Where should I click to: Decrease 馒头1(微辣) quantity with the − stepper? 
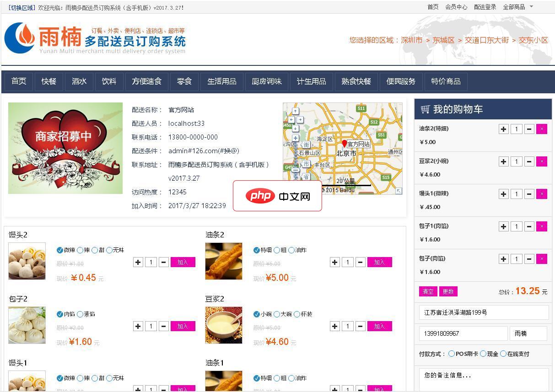(x=529, y=194)
